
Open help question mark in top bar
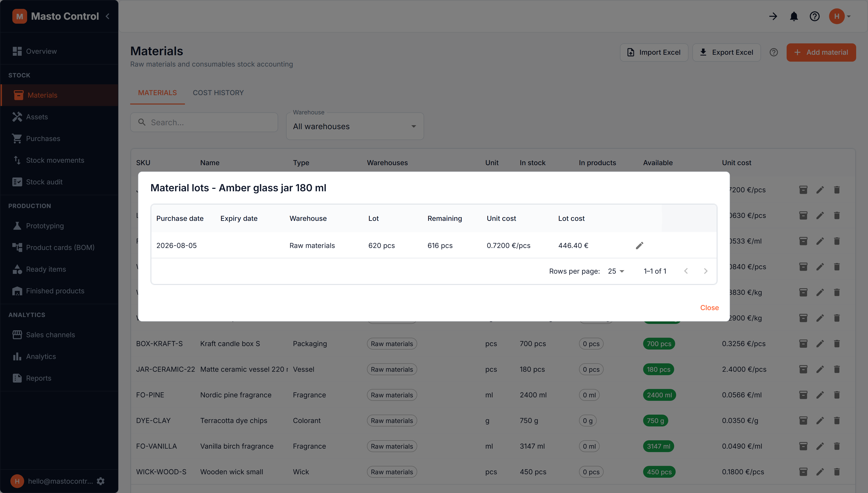coord(814,16)
